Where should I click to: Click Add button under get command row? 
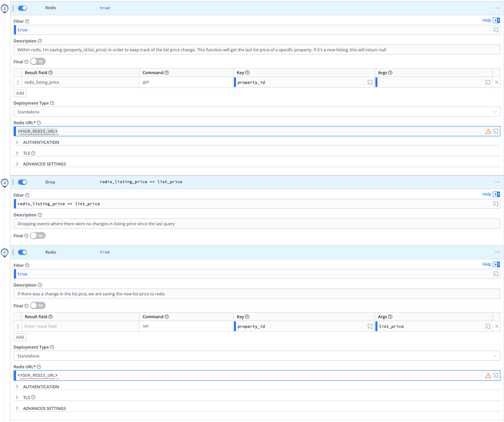click(x=20, y=93)
